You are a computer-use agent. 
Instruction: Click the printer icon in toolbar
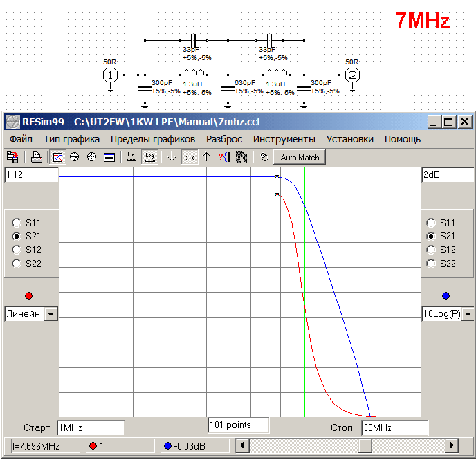tap(37, 157)
